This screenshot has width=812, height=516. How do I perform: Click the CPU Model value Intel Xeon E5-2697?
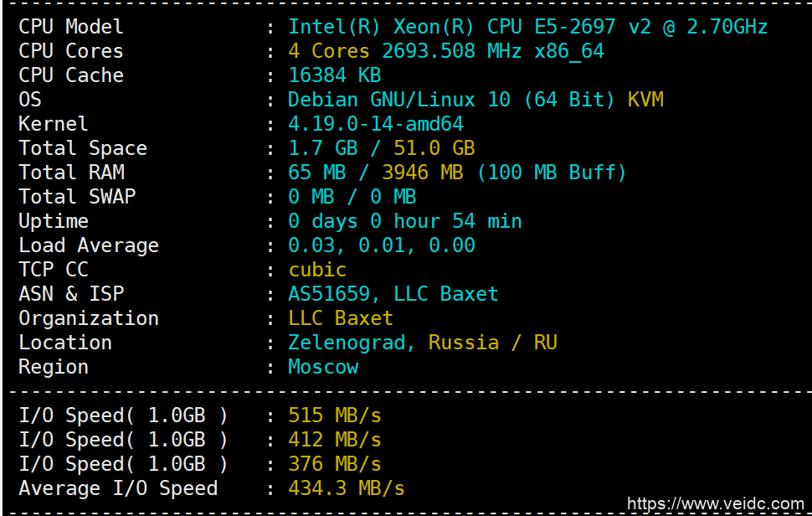click(x=527, y=27)
